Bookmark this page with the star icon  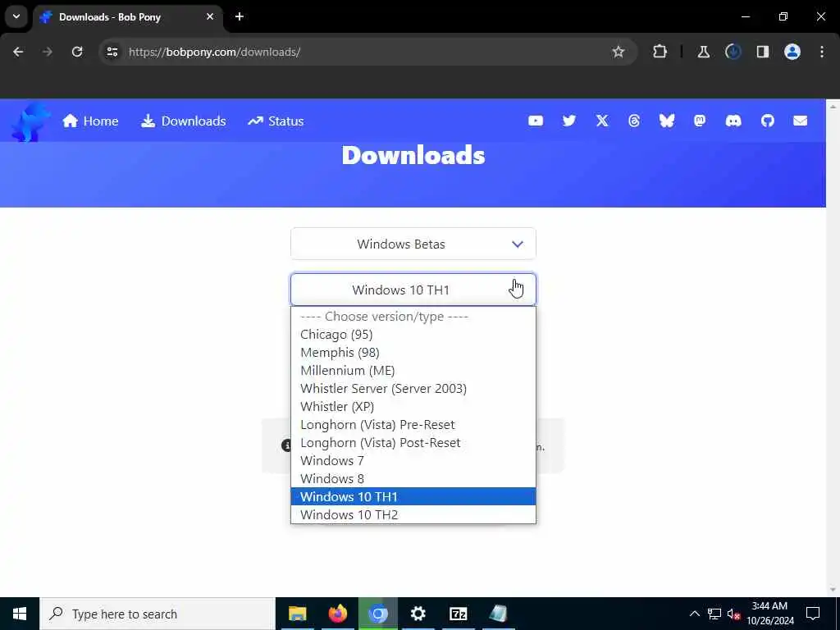click(619, 52)
